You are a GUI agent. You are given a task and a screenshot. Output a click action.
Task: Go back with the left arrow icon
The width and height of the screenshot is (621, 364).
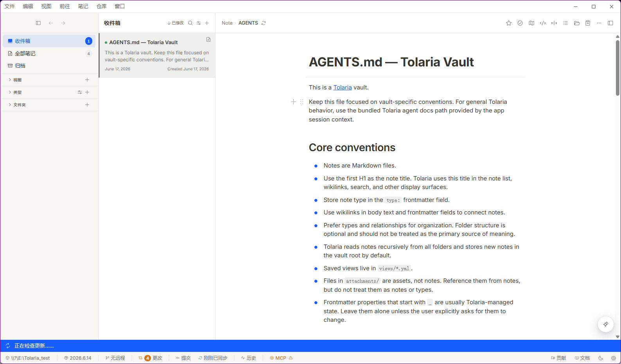click(x=51, y=23)
